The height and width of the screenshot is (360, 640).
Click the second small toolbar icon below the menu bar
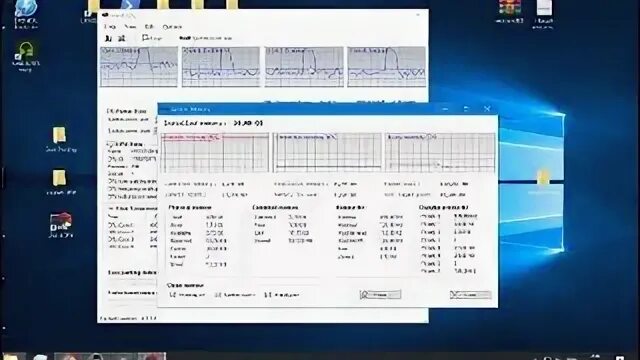pos(121,38)
